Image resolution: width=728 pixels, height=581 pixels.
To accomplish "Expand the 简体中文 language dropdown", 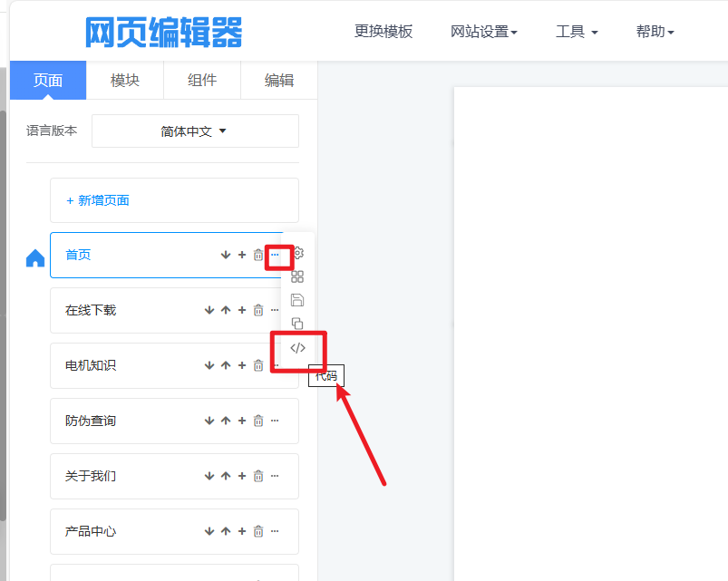I will 195,131.
